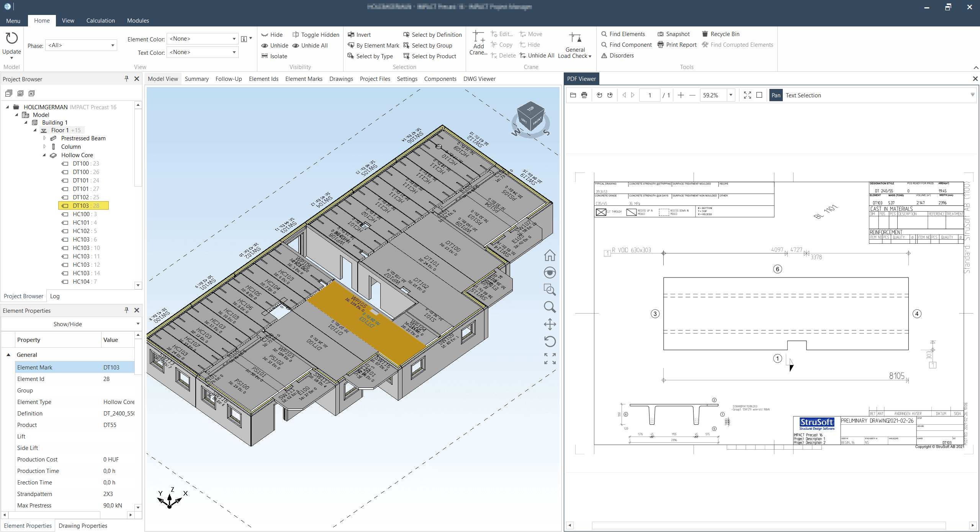Viewport: 980px width, 532px height.
Task: Expand the Column tree node
Action: [44, 147]
